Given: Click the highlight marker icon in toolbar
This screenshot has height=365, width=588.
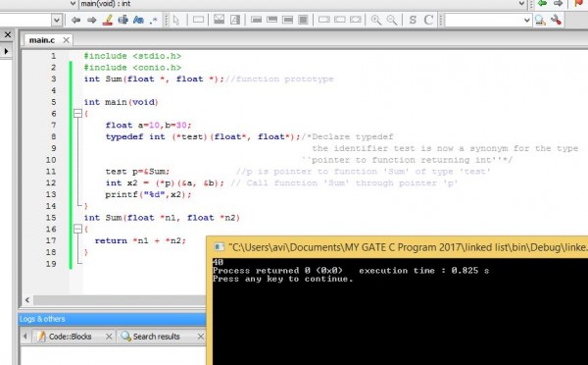Looking at the screenshot, I should tap(108, 20).
